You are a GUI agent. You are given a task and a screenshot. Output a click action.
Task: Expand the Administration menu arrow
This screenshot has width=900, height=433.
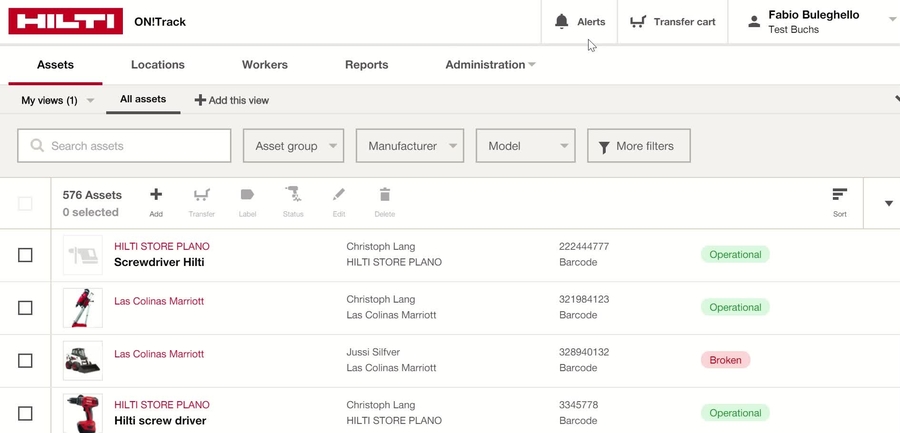pyautogui.click(x=532, y=64)
